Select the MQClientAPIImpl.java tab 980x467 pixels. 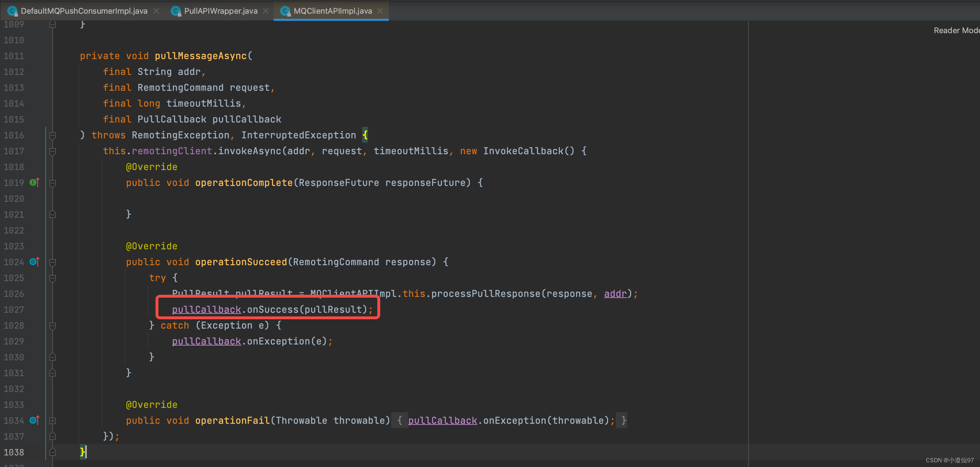coord(333,11)
